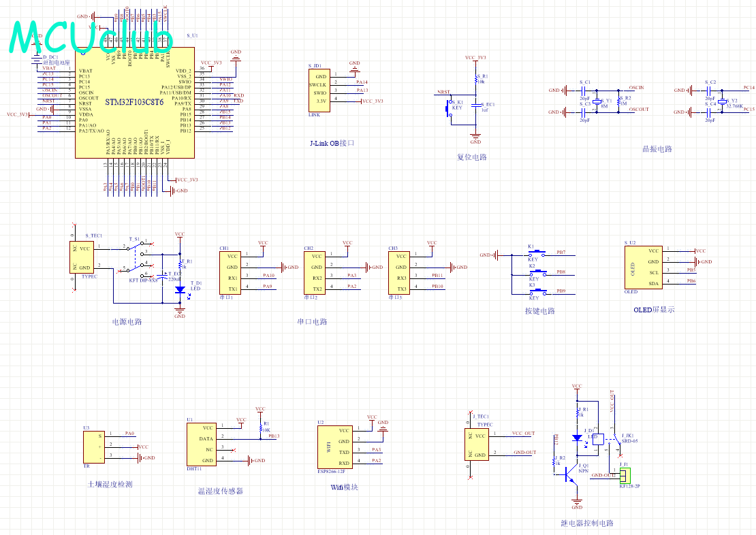Select the J_R1 1k resistor

577,412
